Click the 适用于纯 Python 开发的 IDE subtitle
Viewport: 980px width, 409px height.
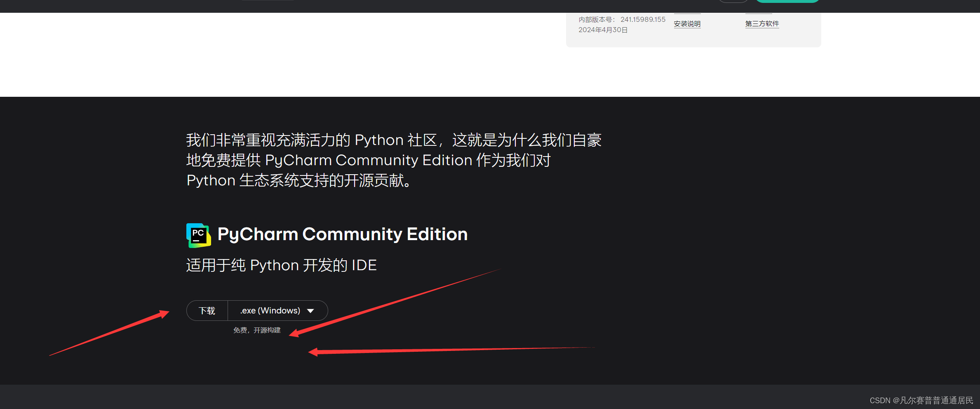tap(282, 265)
